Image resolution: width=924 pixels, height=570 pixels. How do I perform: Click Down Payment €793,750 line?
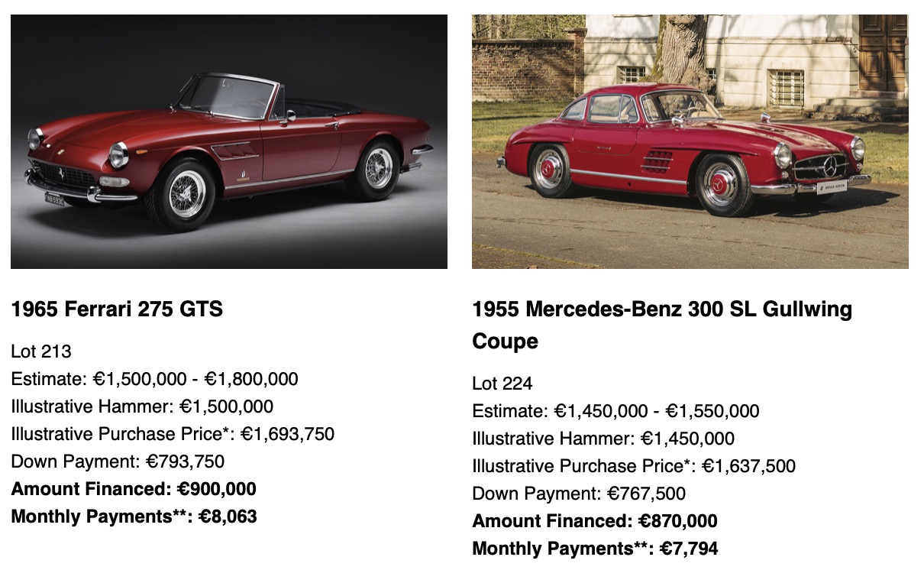[118, 462]
